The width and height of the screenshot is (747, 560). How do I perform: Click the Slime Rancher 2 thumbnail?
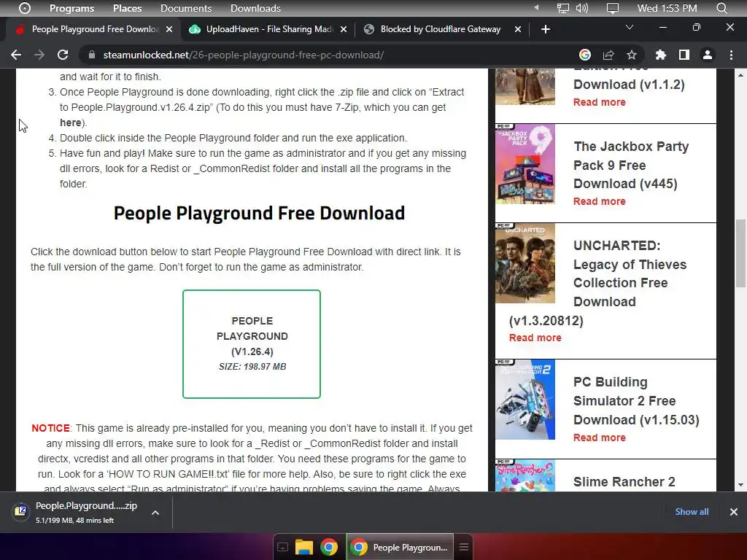coord(525,475)
